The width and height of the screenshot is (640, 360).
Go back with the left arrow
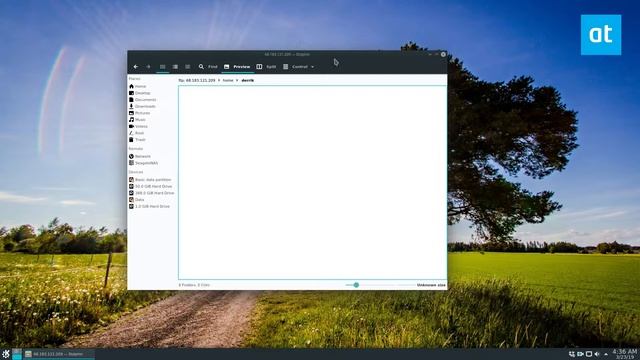136,67
